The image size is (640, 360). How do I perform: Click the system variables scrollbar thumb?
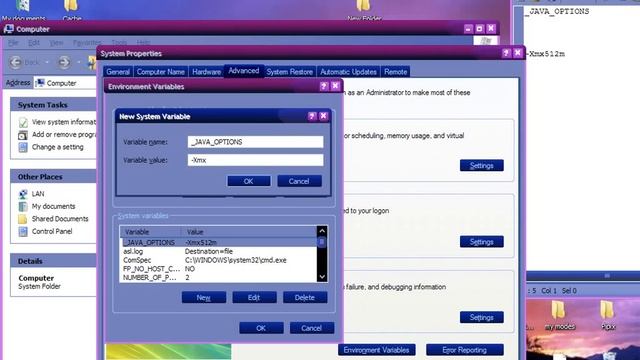coord(322,242)
